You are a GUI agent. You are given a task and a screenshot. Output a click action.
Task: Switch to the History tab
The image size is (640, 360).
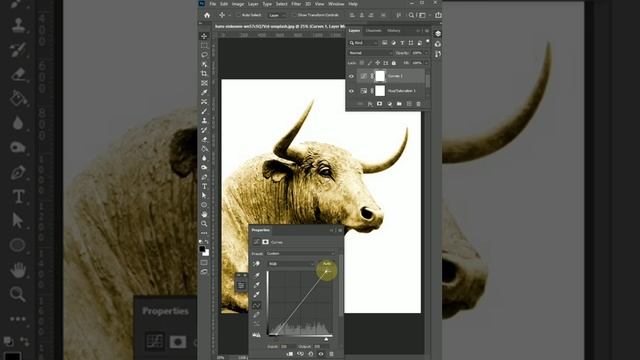coord(393,31)
